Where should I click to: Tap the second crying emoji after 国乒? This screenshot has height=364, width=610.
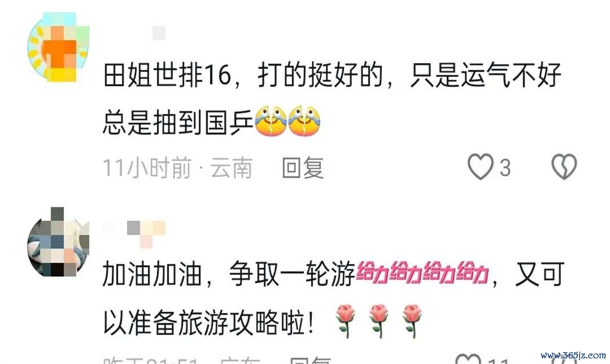pyautogui.click(x=304, y=121)
